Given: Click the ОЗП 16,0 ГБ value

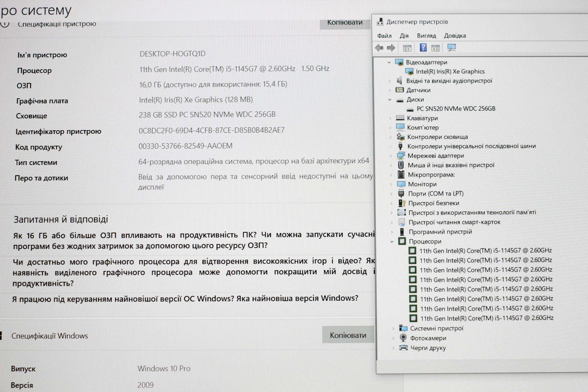Looking at the screenshot, I should [x=213, y=84].
